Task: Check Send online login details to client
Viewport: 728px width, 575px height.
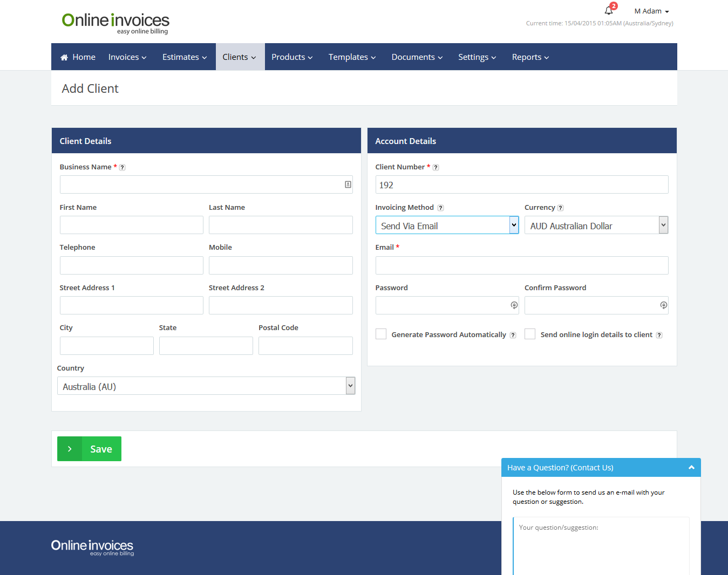Action: click(x=530, y=334)
